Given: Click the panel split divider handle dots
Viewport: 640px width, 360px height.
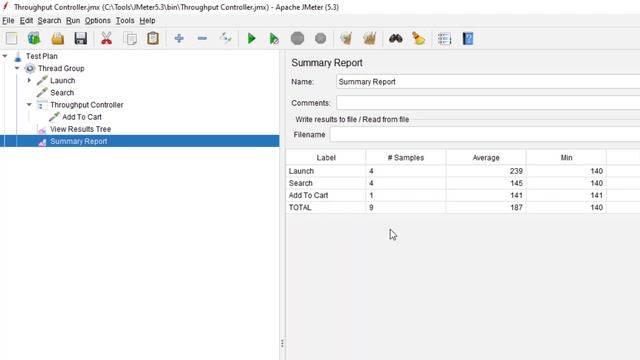Looking at the screenshot, I should [282, 344].
